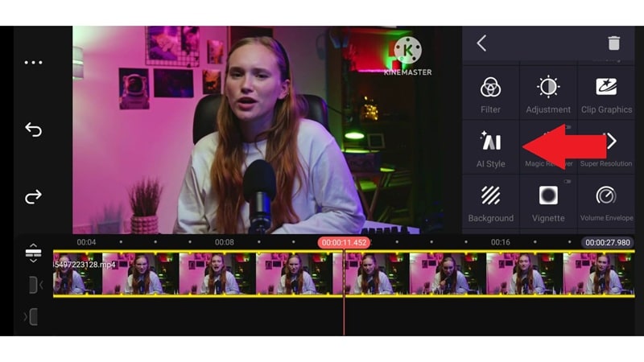The image size is (644, 362).
Task: Expand the timeline track height control
Action: coord(33,253)
